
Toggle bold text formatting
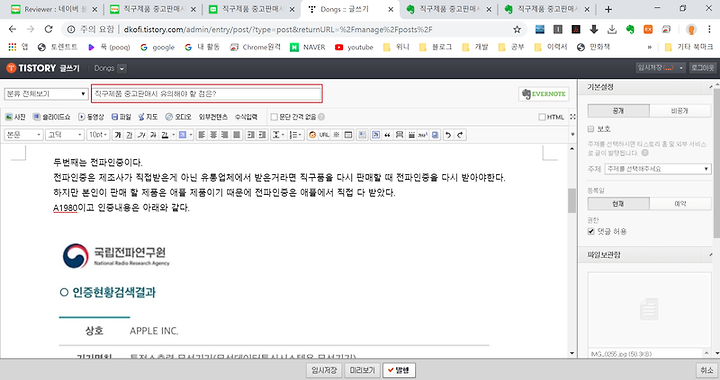(118, 135)
